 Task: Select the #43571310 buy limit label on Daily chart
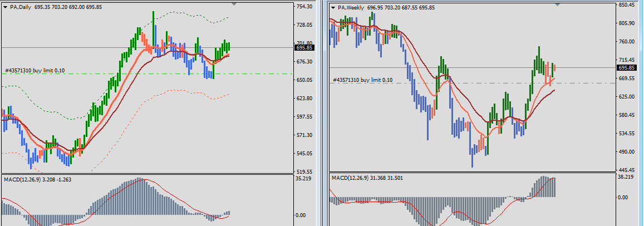pyautogui.click(x=35, y=71)
